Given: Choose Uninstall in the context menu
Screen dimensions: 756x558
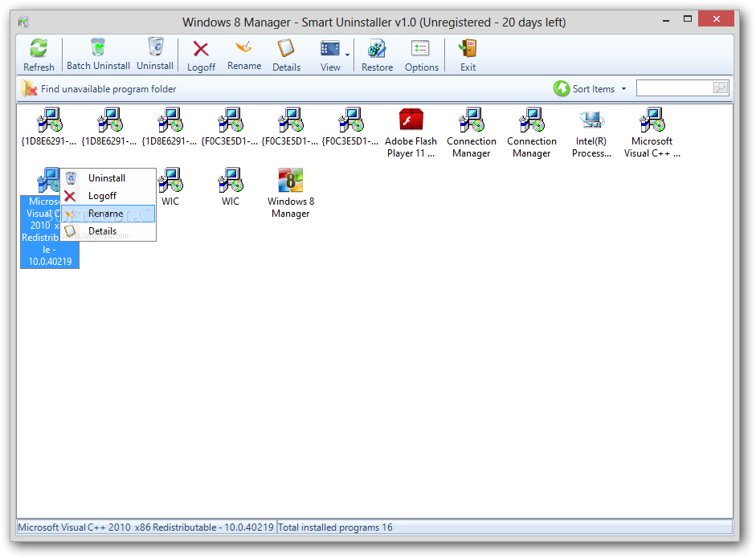Looking at the screenshot, I should click(x=108, y=177).
